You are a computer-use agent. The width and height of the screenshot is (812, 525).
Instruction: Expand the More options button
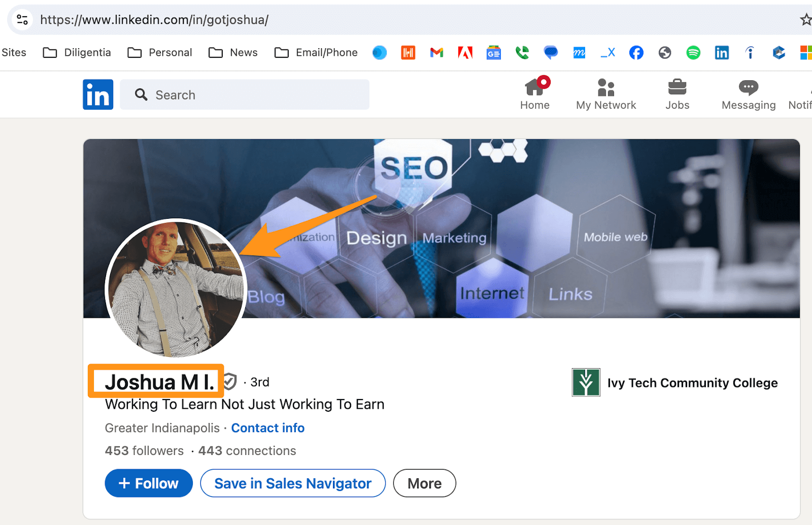pos(424,483)
